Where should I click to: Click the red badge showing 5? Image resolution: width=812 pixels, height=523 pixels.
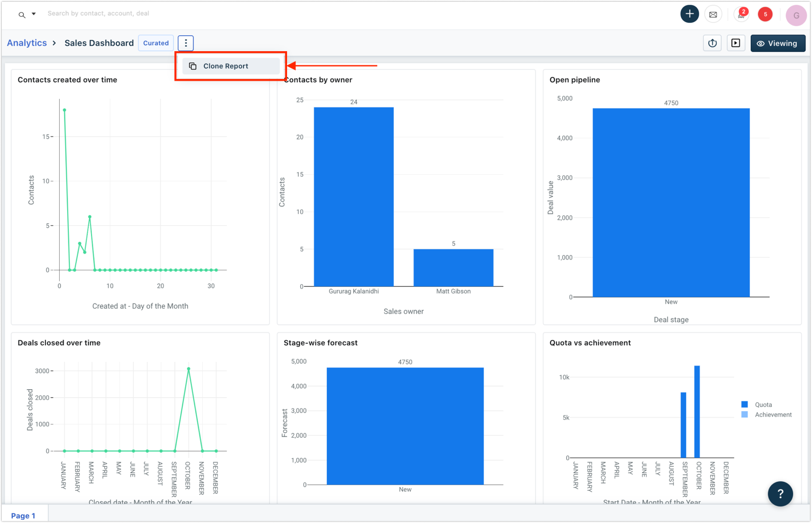(765, 14)
